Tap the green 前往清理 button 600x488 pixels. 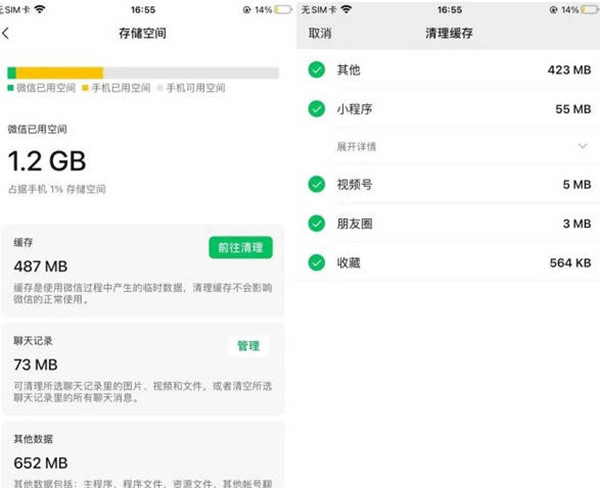[241, 248]
